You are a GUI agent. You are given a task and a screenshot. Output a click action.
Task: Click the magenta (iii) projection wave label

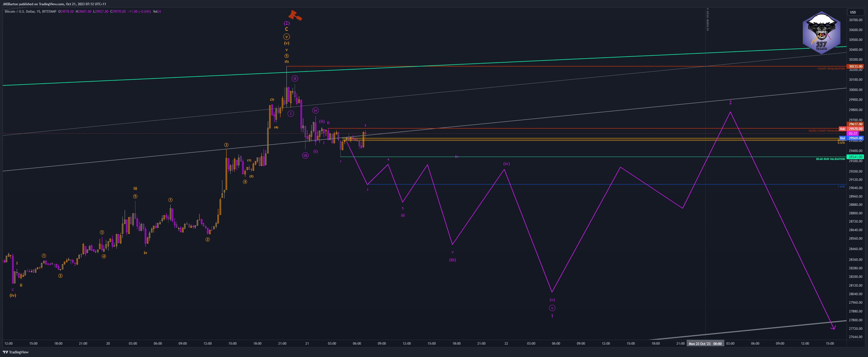[x=452, y=260]
